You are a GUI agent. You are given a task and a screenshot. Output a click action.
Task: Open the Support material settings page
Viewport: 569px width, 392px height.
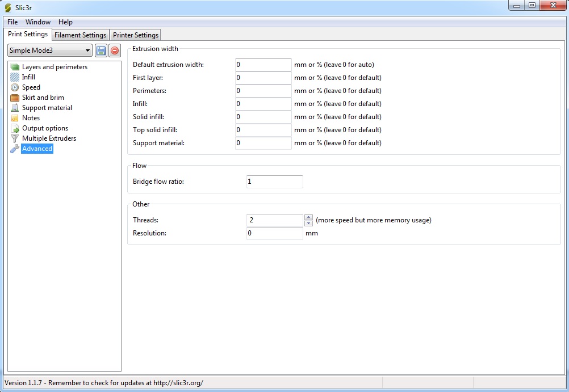pyautogui.click(x=47, y=108)
